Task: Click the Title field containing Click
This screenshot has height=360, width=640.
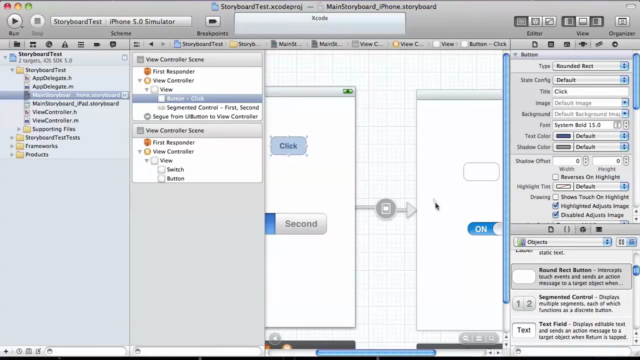Action: tap(590, 91)
